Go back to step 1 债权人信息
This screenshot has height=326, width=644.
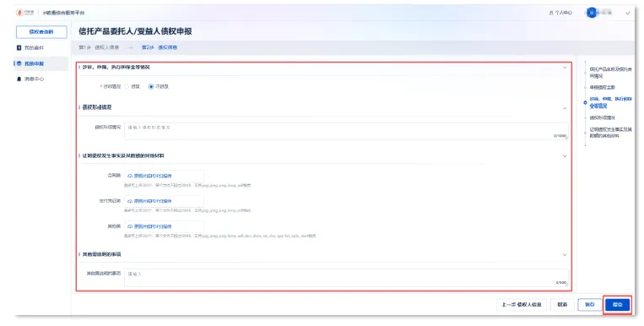99,47
